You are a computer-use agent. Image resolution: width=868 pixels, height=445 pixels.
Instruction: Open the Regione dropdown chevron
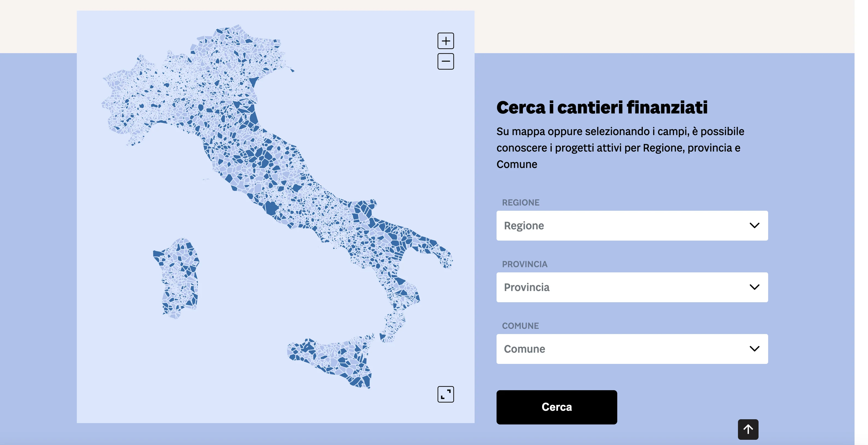click(x=754, y=225)
